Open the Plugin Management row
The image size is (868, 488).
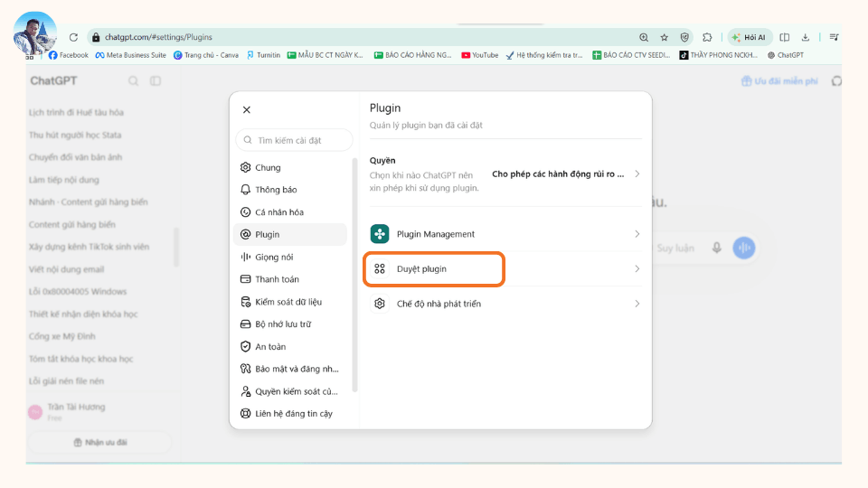[x=505, y=234]
